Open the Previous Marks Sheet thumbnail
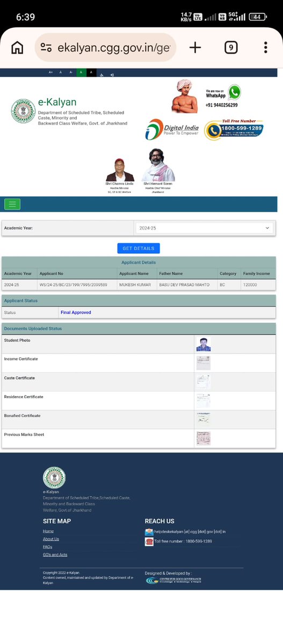283x644 pixels. coord(203,438)
